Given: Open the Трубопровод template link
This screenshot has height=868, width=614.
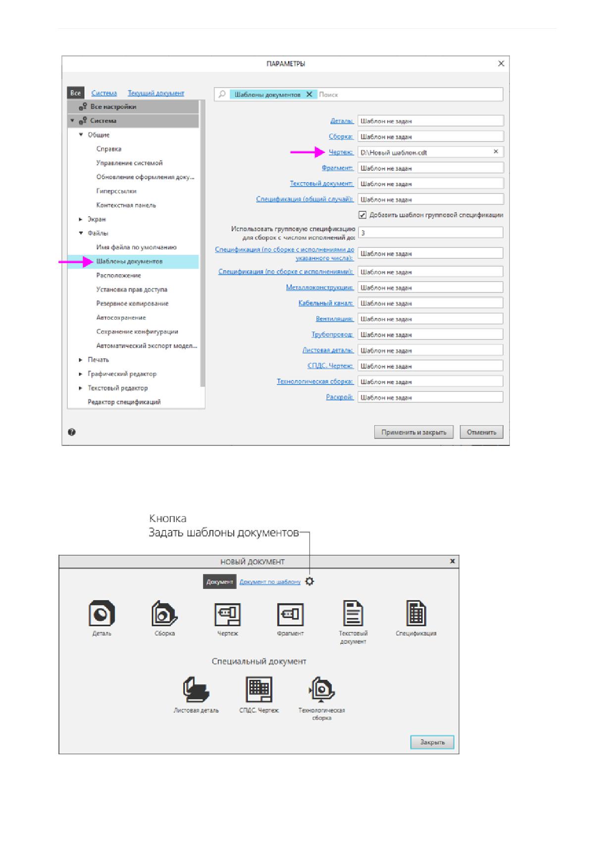Looking at the screenshot, I should tap(332, 334).
